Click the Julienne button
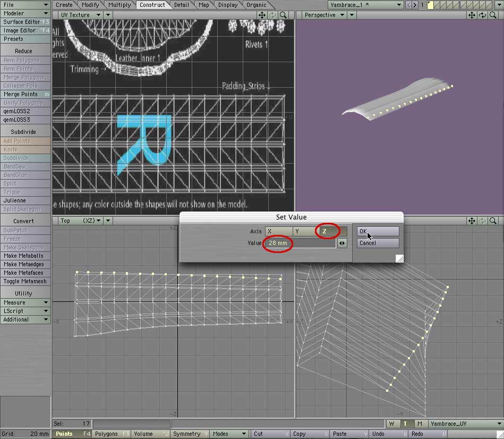Screen dimensions: 504x439 tap(25, 201)
